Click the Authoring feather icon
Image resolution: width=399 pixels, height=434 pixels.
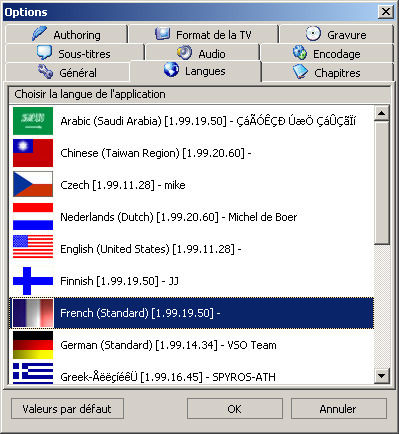(39, 34)
